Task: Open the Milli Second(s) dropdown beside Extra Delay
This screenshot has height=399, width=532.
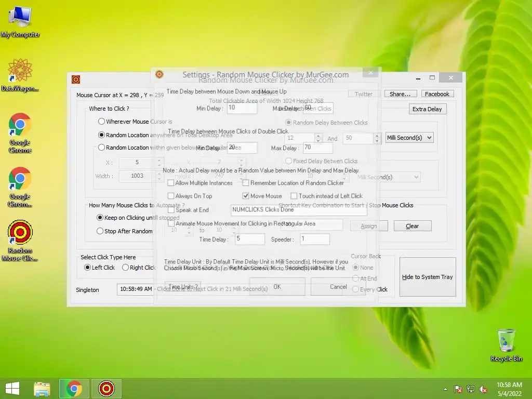Action: [409, 137]
